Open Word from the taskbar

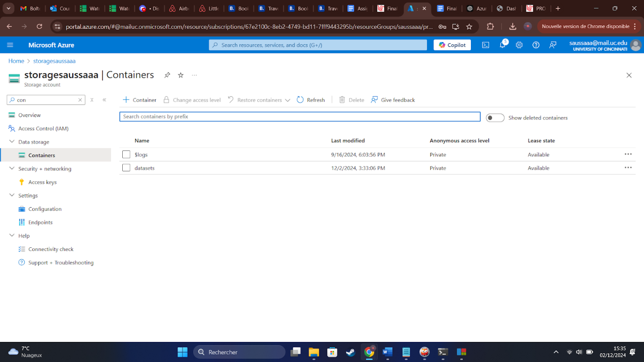(387, 352)
